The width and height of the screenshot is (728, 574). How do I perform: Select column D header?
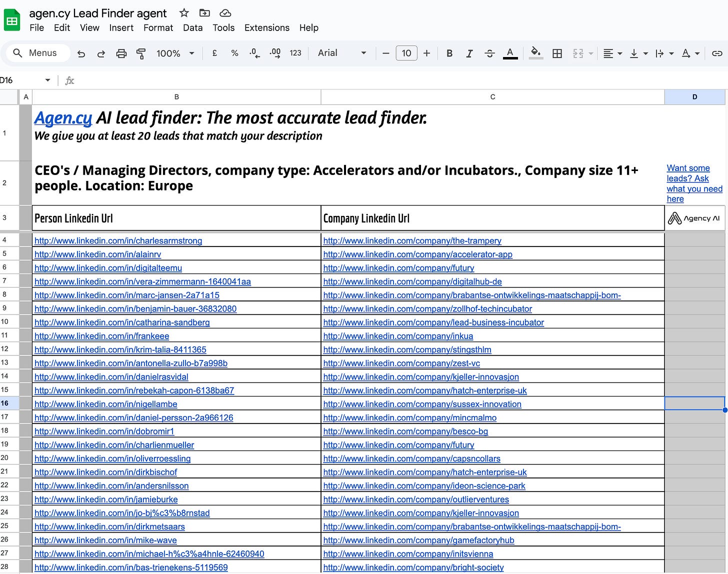click(694, 97)
